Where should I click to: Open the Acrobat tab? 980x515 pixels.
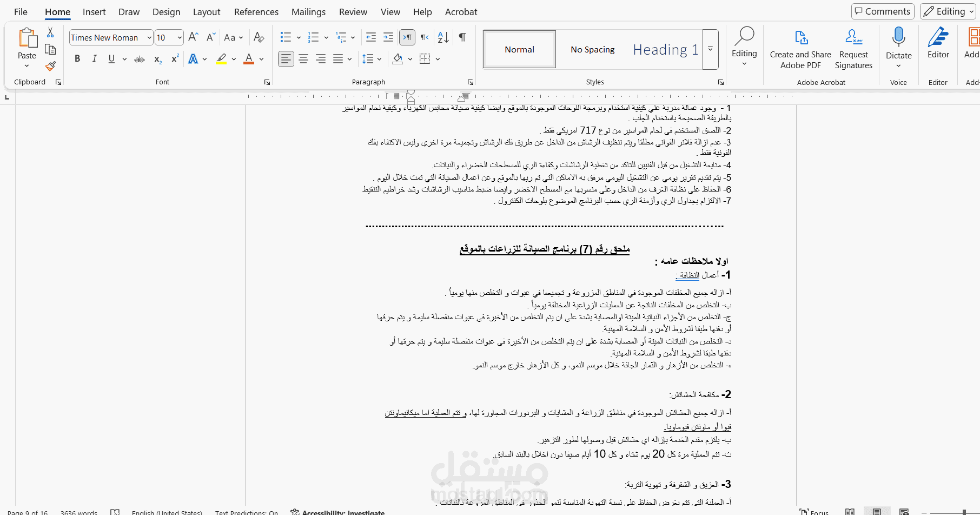461,12
